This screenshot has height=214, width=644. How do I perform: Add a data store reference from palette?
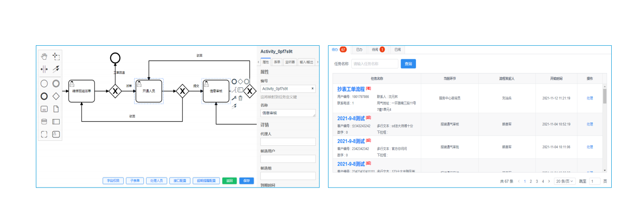coord(44,121)
